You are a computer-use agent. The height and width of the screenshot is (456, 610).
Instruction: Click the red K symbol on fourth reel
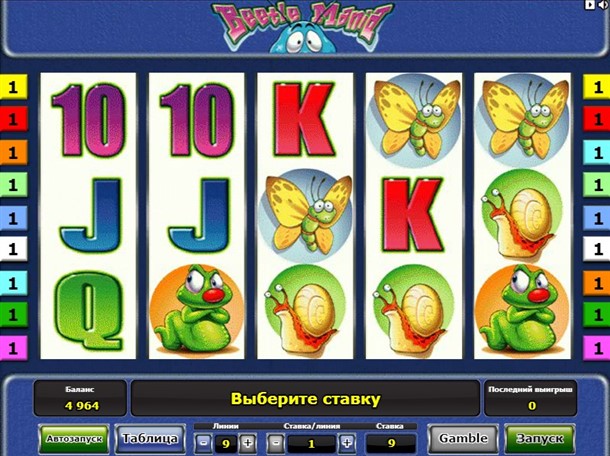[x=413, y=215]
